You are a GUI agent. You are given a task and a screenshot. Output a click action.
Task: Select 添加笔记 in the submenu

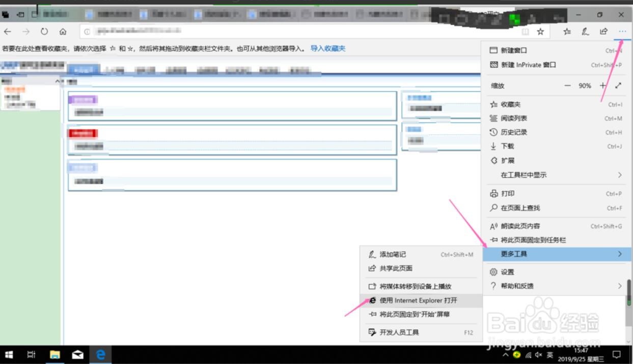(421, 254)
